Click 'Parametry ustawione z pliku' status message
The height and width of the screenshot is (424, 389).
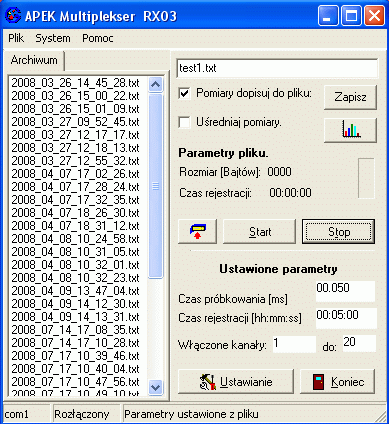pos(191,414)
